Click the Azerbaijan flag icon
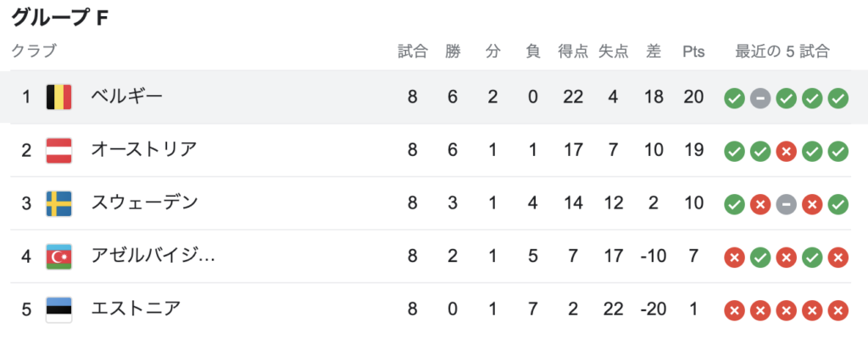Screen dimensions: 868x339 tap(58, 257)
